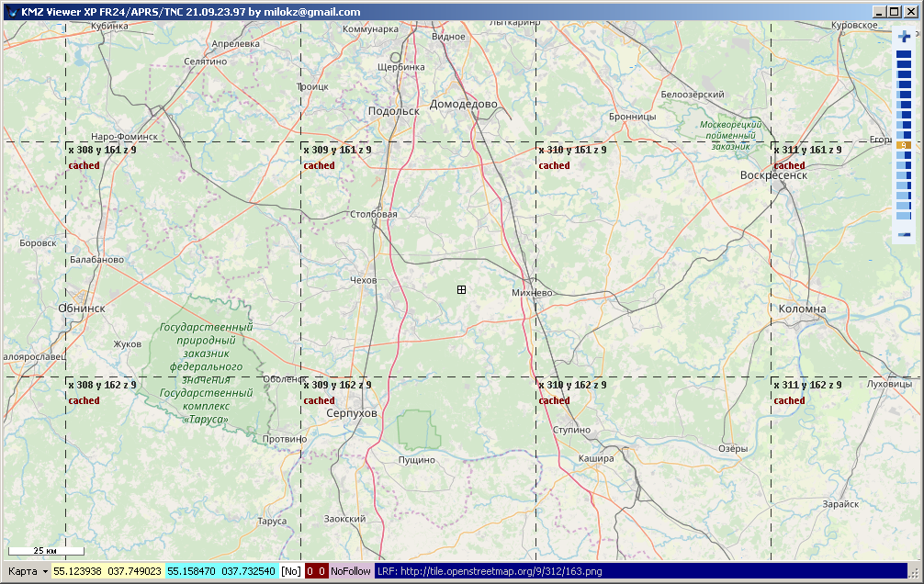Zoom in with the plus icon
The image size is (924, 584).
coord(904,37)
